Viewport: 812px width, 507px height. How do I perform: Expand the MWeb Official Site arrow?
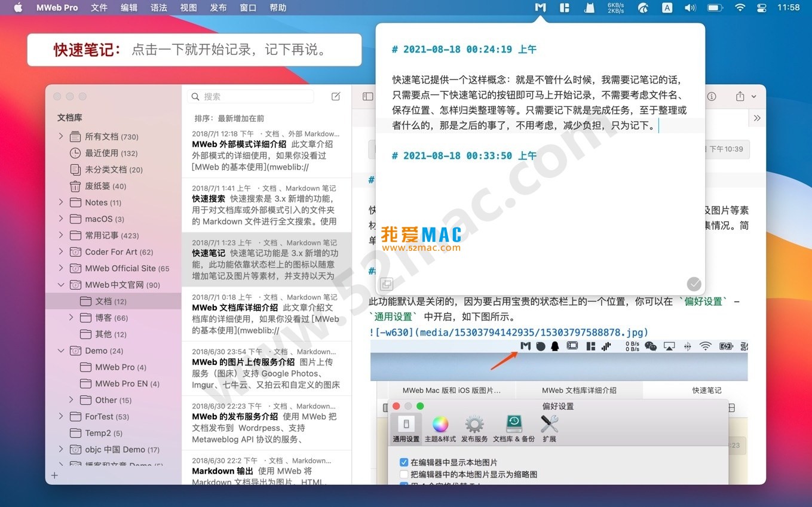pyautogui.click(x=61, y=268)
